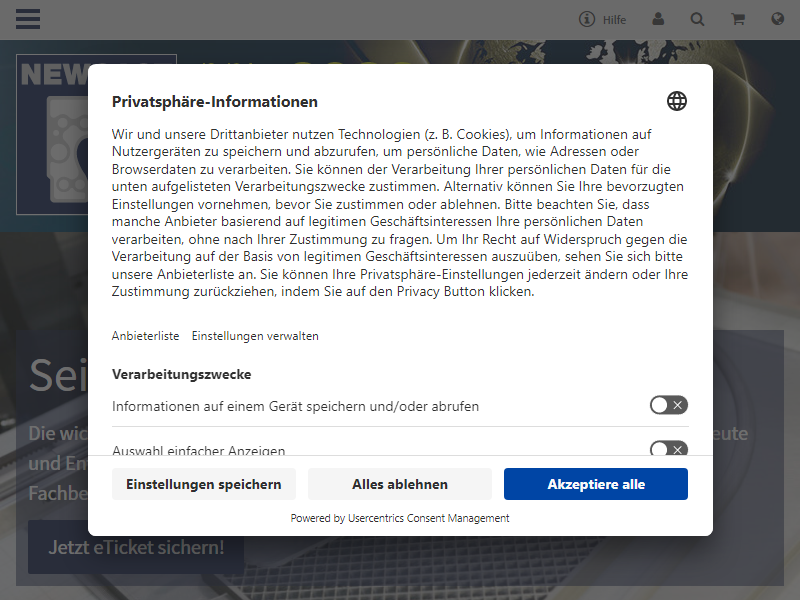Change dialog language via globe icon
The image size is (800, 600).
point(677,101)
